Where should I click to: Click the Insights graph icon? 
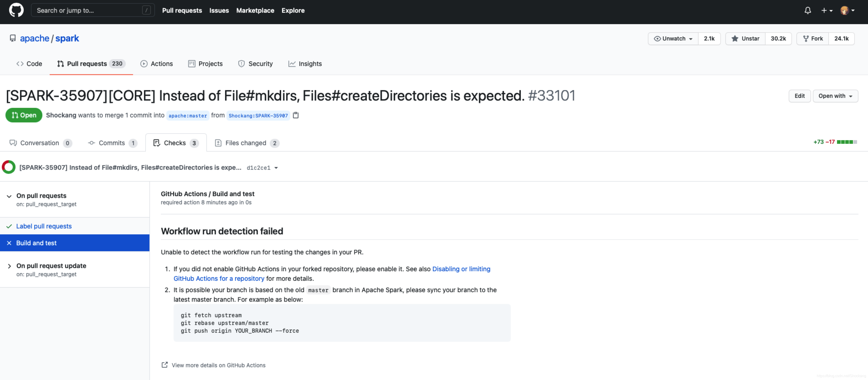(x=292, y=64)
